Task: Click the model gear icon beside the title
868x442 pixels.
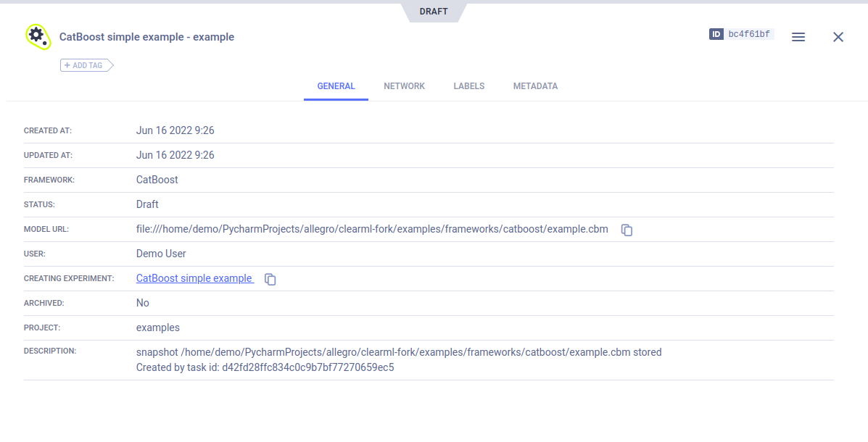Action: (x=37, y=36)
